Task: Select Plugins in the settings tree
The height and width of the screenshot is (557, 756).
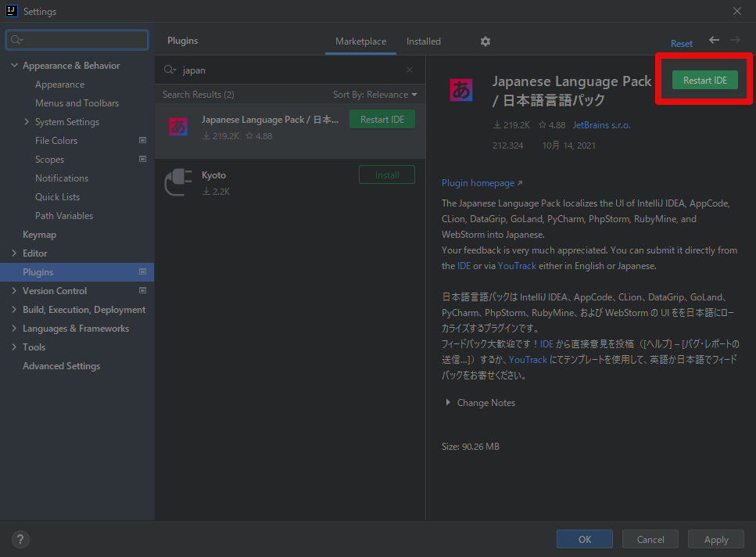Action: coord(77,272)
